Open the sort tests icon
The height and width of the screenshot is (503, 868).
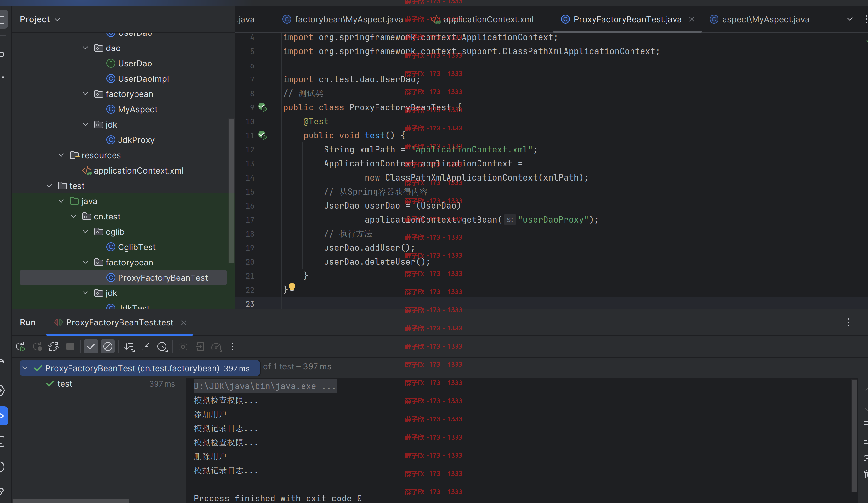[x=129, y=346]
